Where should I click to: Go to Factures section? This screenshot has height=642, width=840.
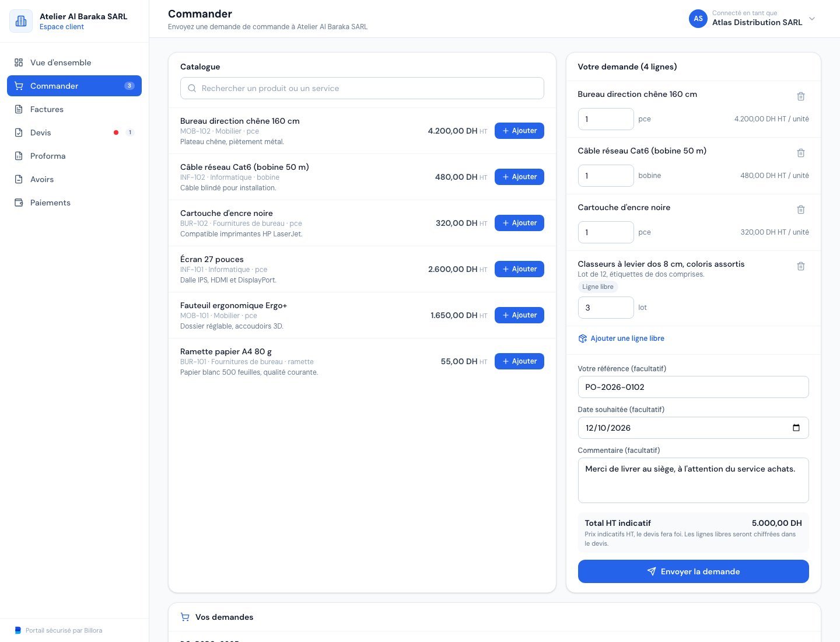pos(74,109)
